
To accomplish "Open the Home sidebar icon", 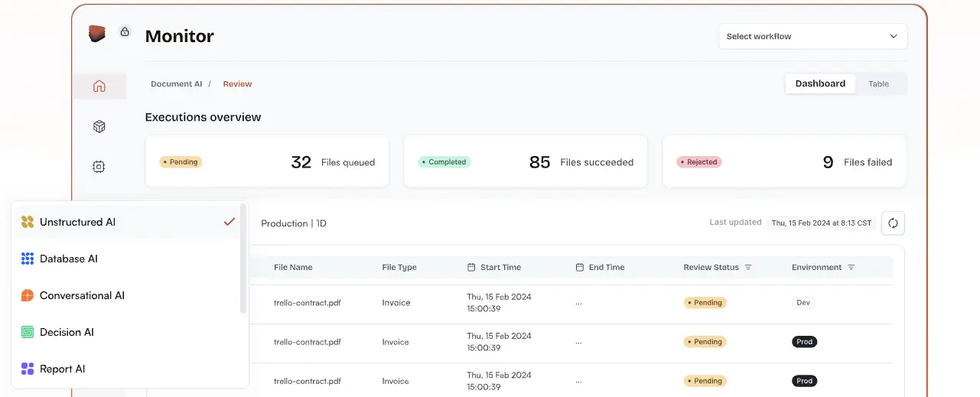I will tap(99, 86).
